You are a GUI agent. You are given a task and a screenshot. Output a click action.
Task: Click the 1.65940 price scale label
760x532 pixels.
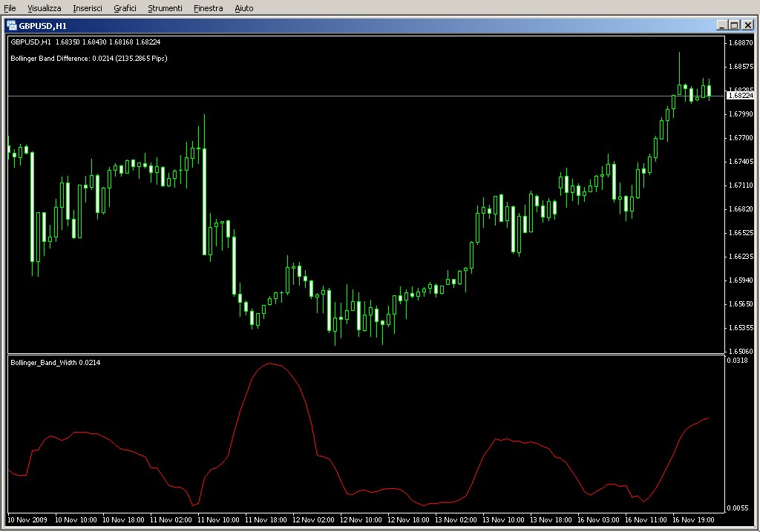coord(741,280)
